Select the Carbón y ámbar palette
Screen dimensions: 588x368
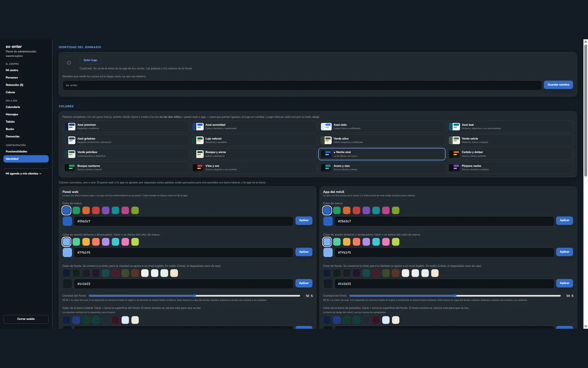510,154
